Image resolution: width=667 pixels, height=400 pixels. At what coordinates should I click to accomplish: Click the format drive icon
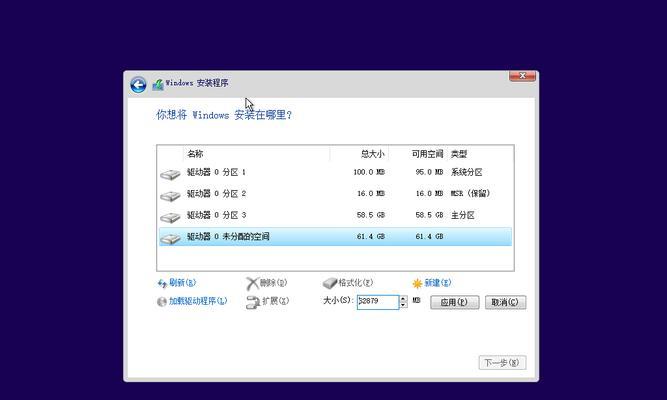[x=330, y=283]
